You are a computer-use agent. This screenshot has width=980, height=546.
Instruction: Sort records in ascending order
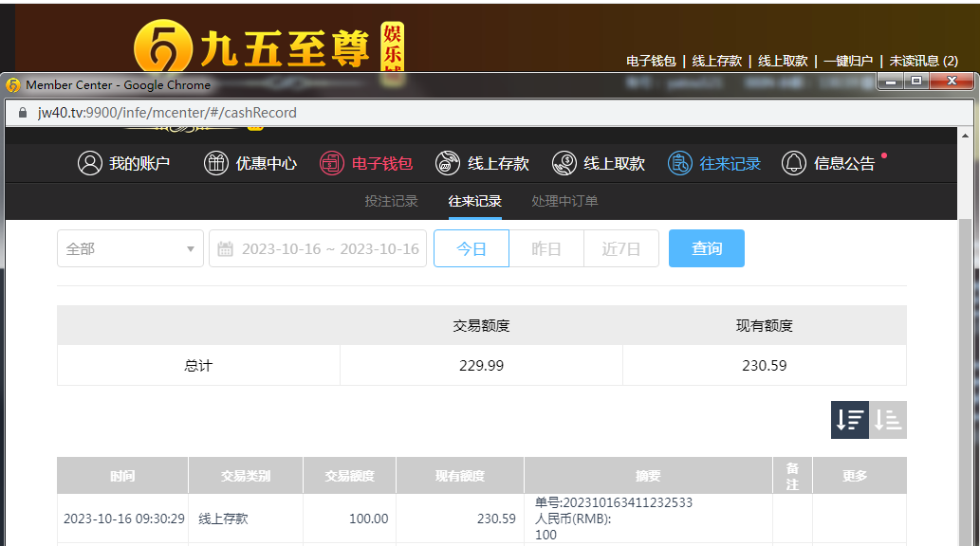point(887,420)
